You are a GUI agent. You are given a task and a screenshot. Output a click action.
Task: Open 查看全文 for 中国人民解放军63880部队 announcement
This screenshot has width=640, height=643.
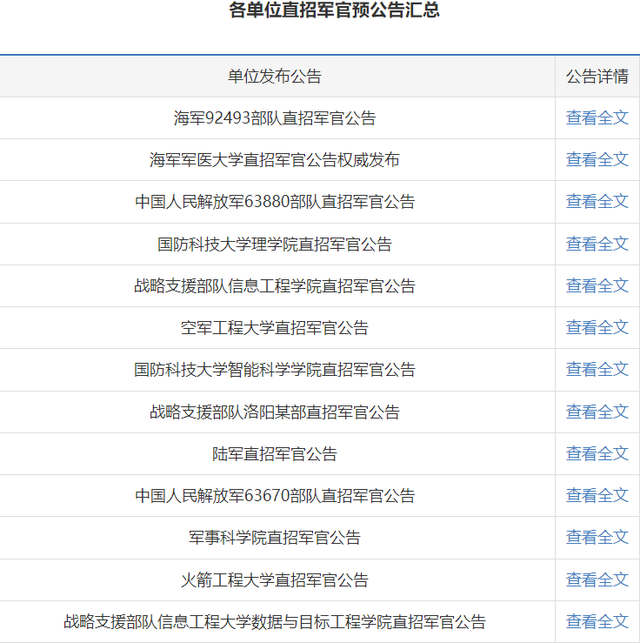[597, 201]
